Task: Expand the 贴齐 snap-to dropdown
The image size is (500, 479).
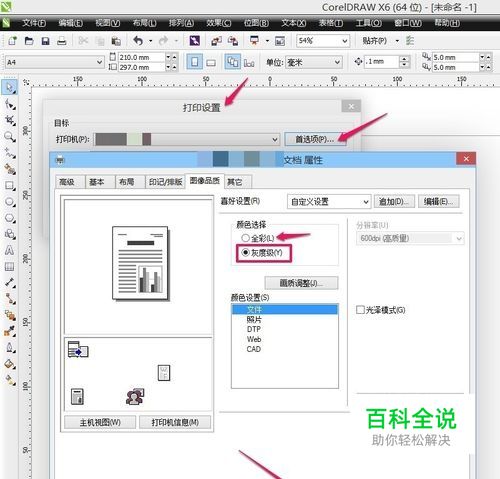Action: [x=397, y=41]
